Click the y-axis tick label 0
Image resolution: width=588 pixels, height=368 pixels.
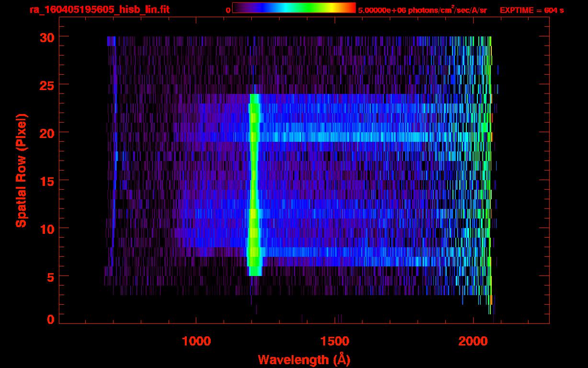pos(51,320)
